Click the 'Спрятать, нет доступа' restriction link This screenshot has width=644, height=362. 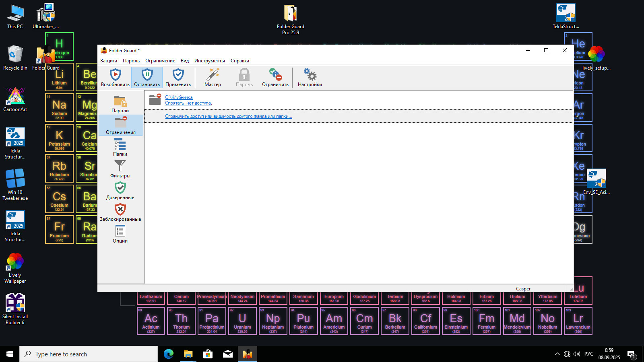coord(188,103)
